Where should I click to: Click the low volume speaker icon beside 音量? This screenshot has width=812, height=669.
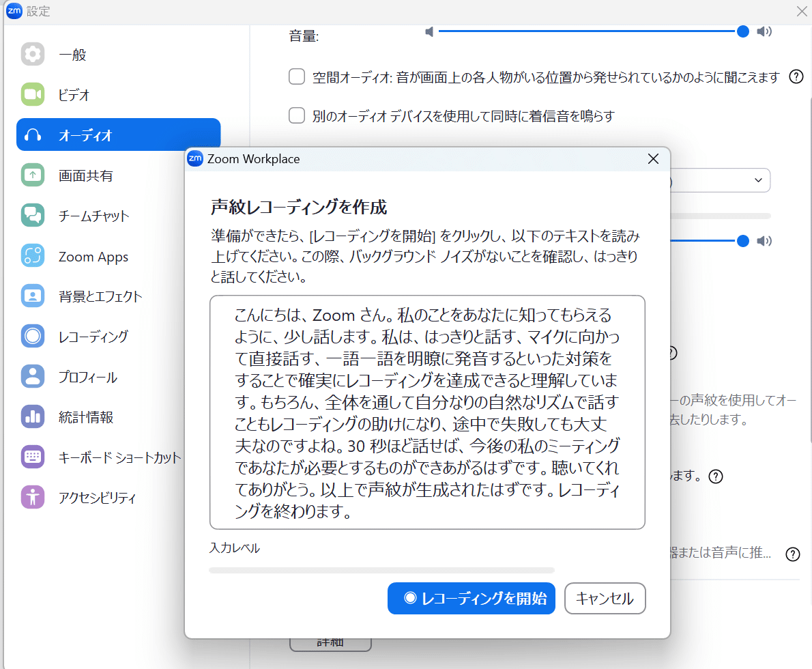pos(429,31)
